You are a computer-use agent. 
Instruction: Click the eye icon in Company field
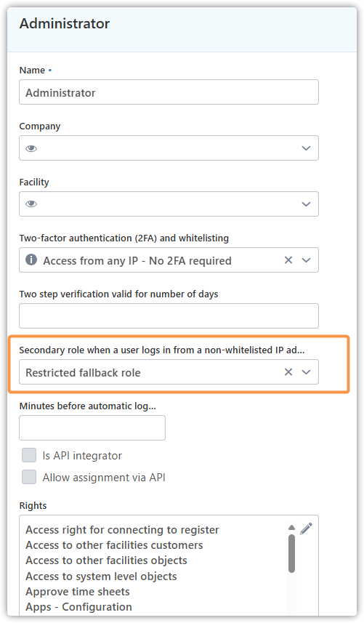point(31,148)
